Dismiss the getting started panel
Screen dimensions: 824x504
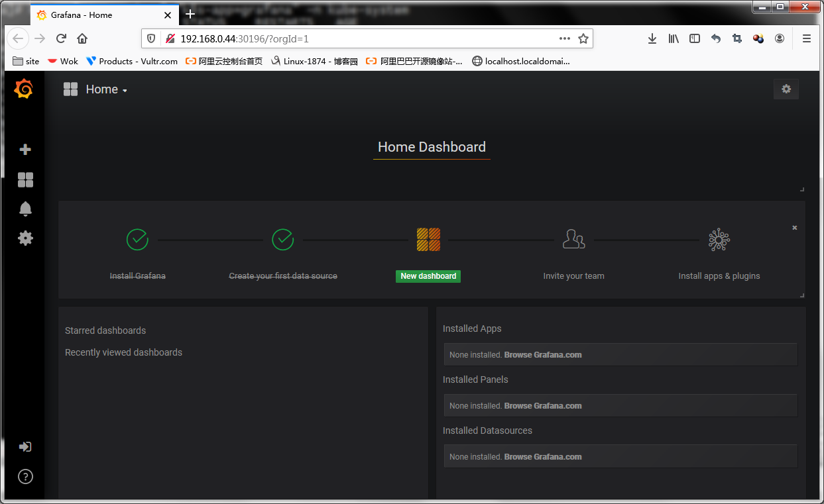click(x=795, y=228)
